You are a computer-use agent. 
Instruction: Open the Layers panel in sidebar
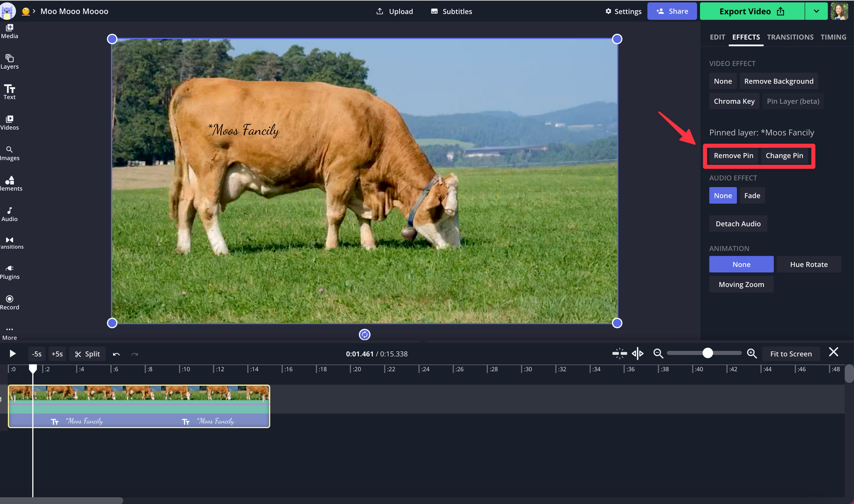[9, 61]
